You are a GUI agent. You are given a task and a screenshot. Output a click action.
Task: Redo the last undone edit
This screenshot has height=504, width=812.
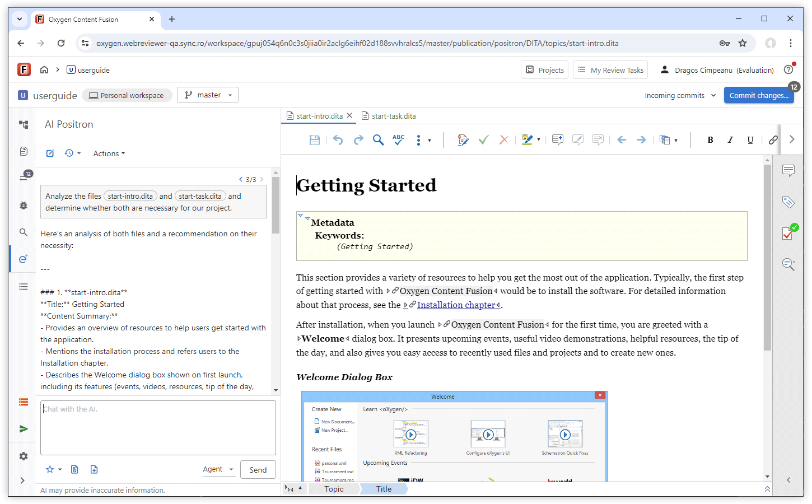point(358,140)
